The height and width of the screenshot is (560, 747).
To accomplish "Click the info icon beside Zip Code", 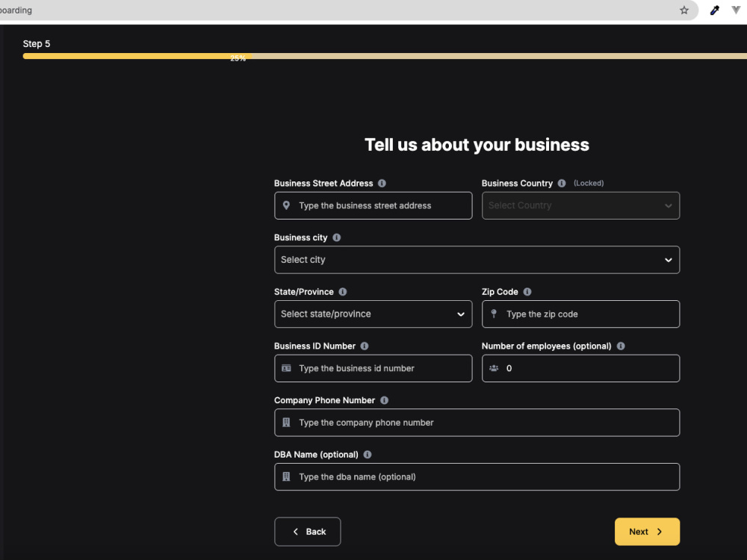I will pyautogui.click(x=527, y=292).
